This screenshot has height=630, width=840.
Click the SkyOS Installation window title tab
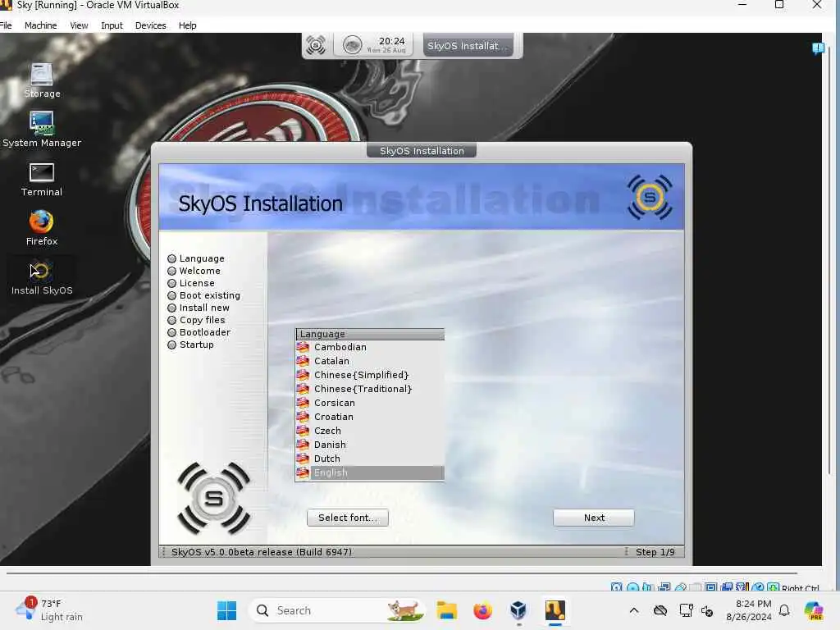422,151
